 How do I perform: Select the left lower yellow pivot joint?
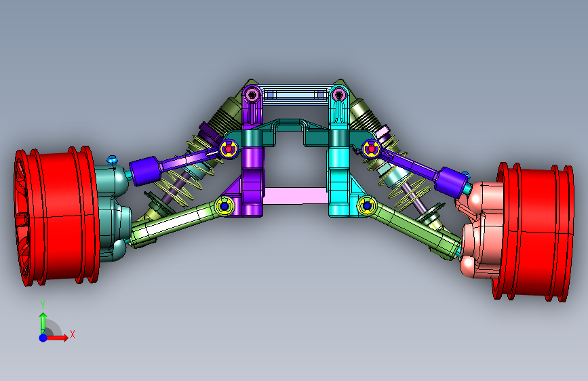pyautogui.click(x=225, y=206)
